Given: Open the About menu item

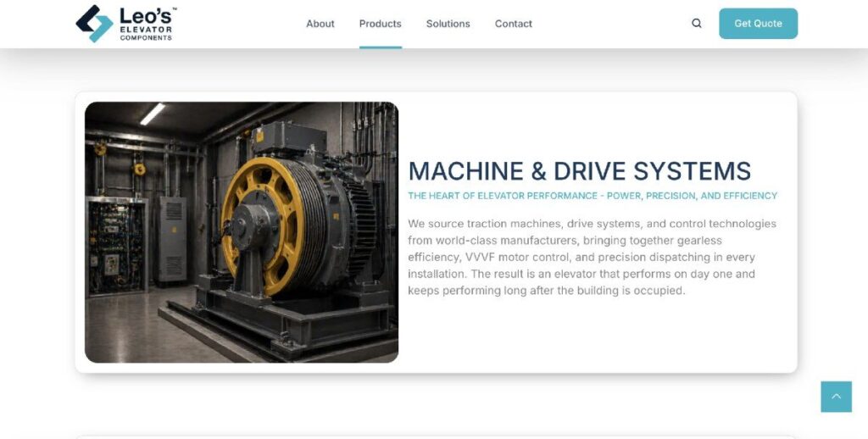Looking at the screenshot, I should [320, 24].
